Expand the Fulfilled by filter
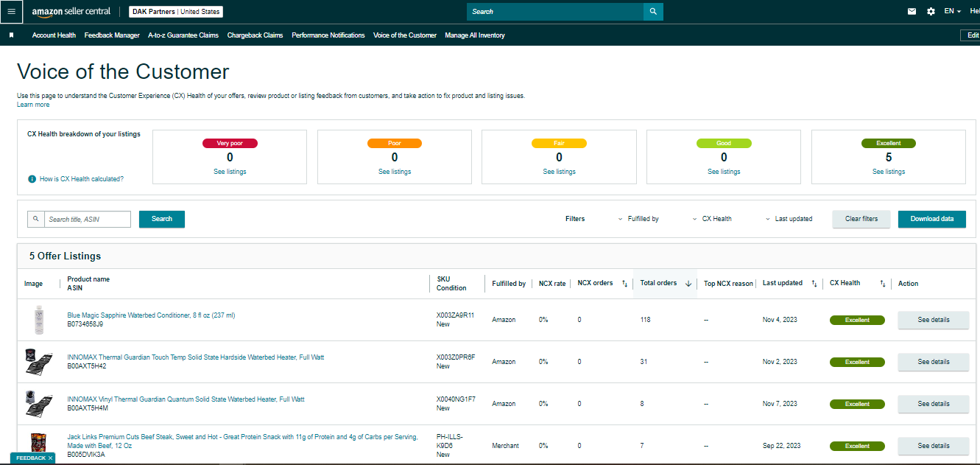This screenshot has height=465, width=980. tap(638, 219)
